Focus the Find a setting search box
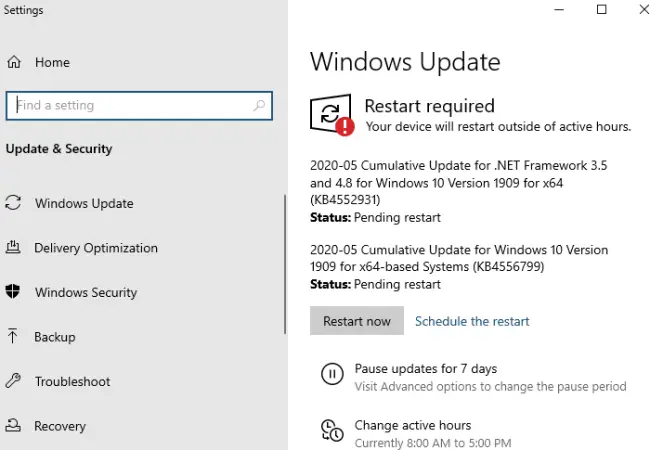The image size is (650, 450). (x=139, y=106)
